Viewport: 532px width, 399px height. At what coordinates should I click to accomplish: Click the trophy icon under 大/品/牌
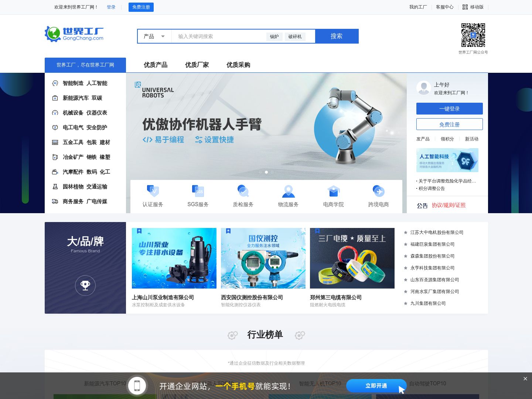point(85,285)
